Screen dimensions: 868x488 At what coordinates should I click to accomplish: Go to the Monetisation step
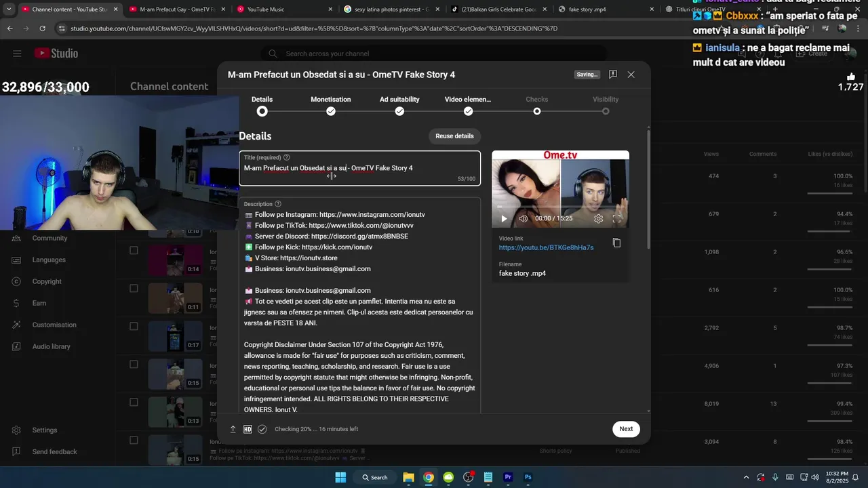pos(331,106)
